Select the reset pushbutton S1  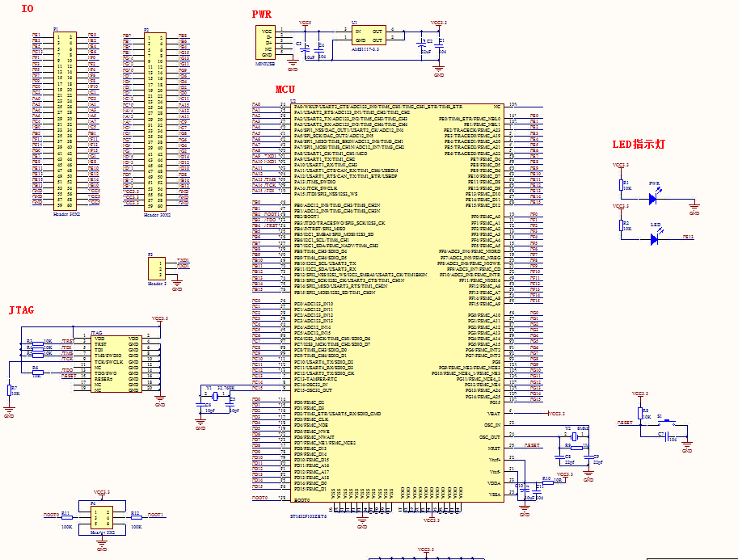[x=666, y=423]
